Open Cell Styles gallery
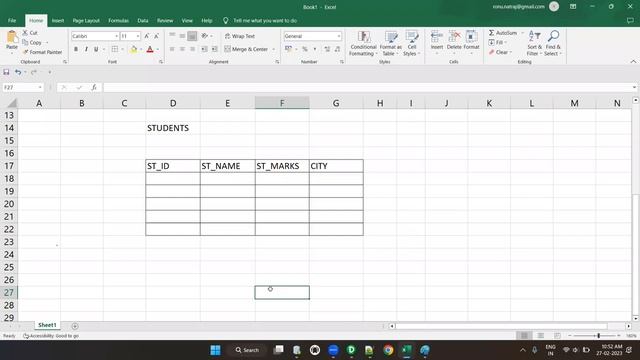Screen dimensions: 640x360 (x=411, y=43)
